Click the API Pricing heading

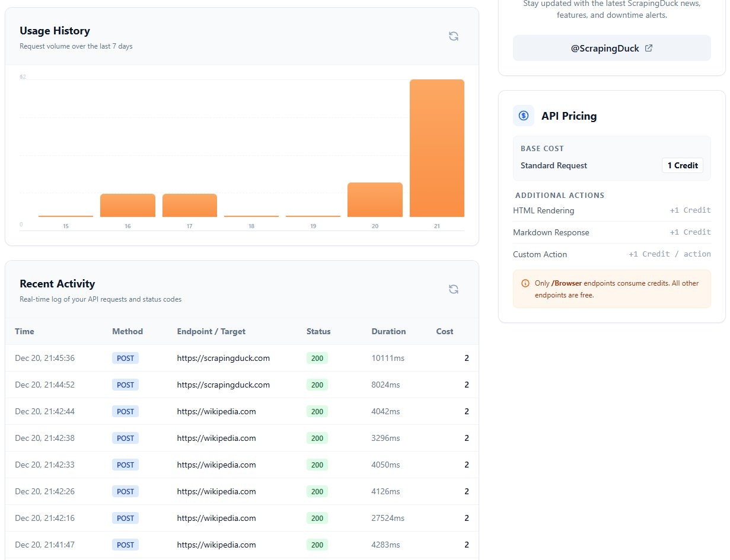tap(569, 116)
